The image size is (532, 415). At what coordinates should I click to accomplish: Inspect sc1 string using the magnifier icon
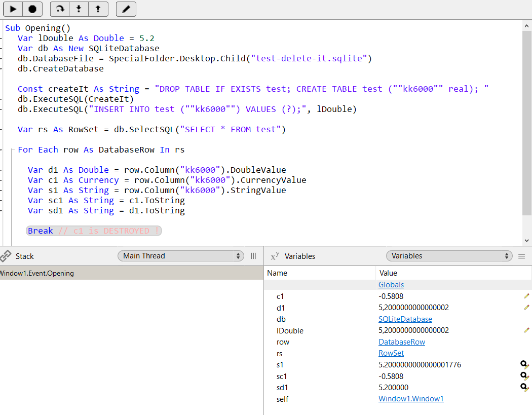tap(524, 376)
